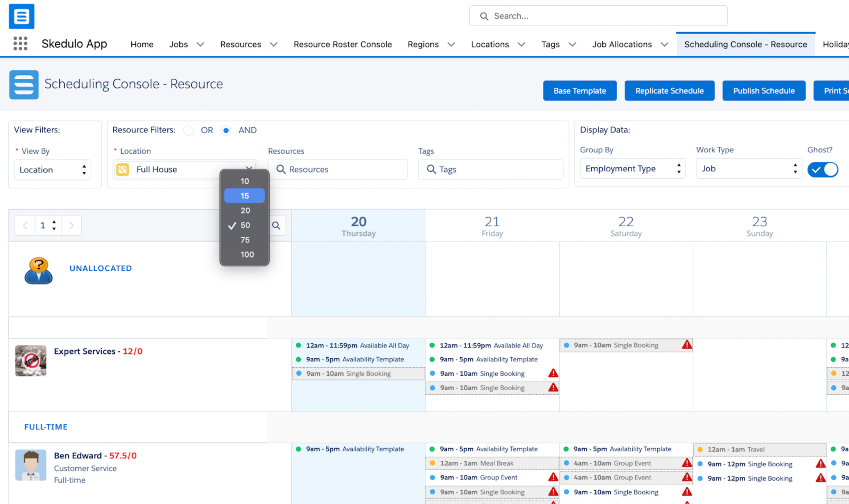Expand the Job Allocations nav chevron
This screenshot has width=849, height=504.
665,44
